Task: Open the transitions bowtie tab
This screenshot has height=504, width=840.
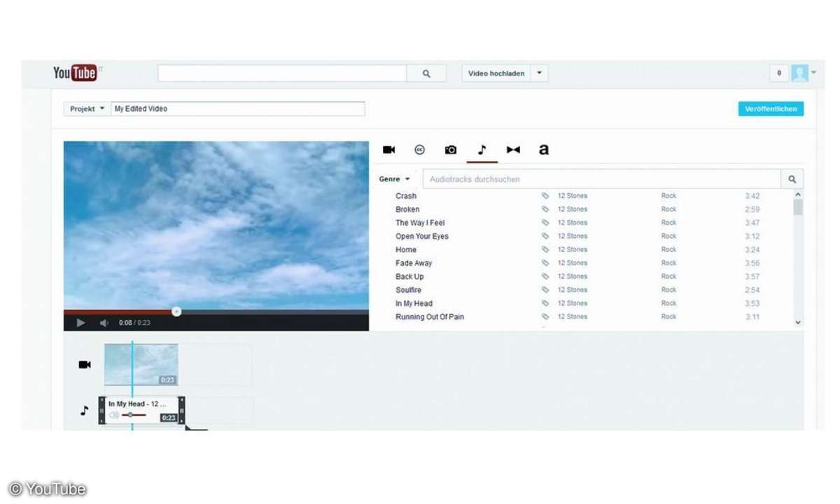Action: (x=513, y=150)
